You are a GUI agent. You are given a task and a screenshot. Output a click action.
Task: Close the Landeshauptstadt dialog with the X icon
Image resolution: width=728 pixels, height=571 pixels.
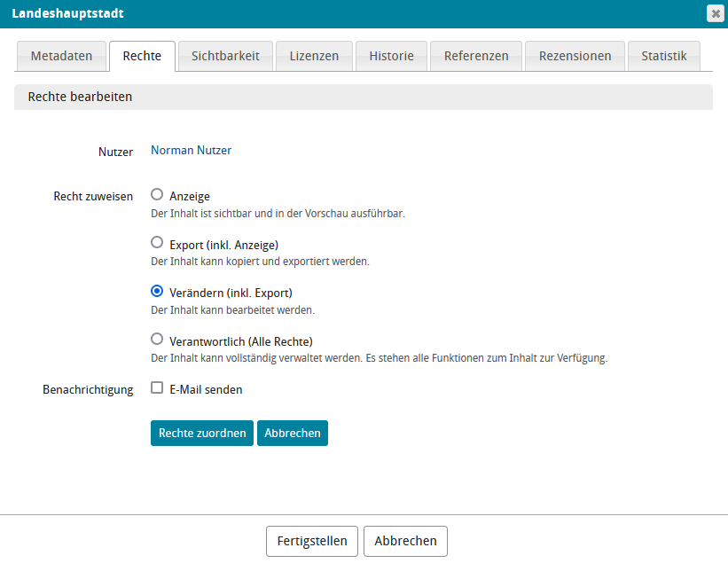(x=714, y=13)
